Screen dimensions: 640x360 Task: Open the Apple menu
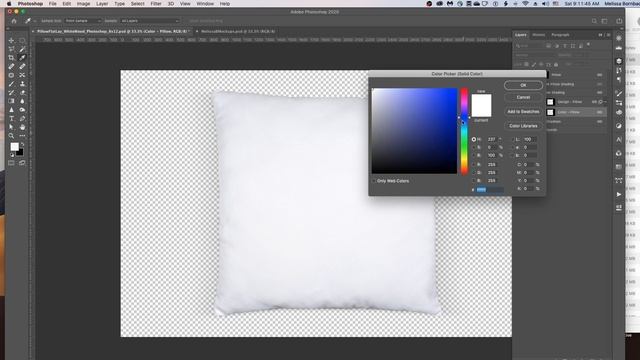pos(9,4)
